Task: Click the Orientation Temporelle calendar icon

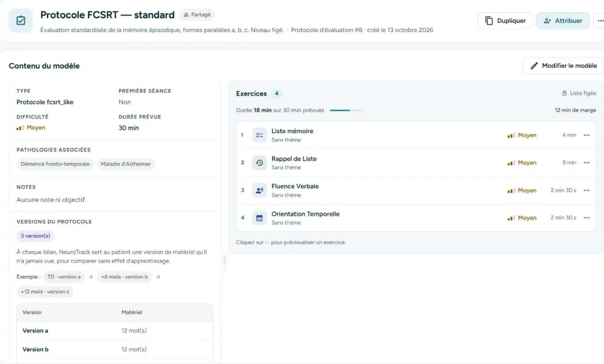Action: pyautogui.click(x=259, y=218)
